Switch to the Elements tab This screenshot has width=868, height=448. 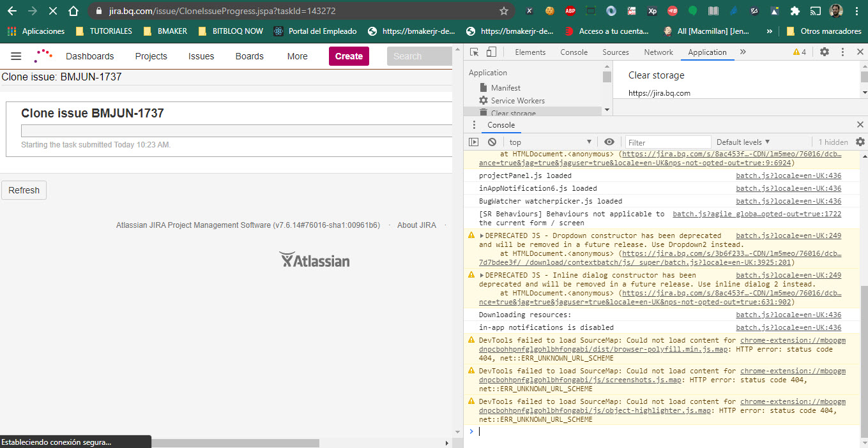(530, 52)
